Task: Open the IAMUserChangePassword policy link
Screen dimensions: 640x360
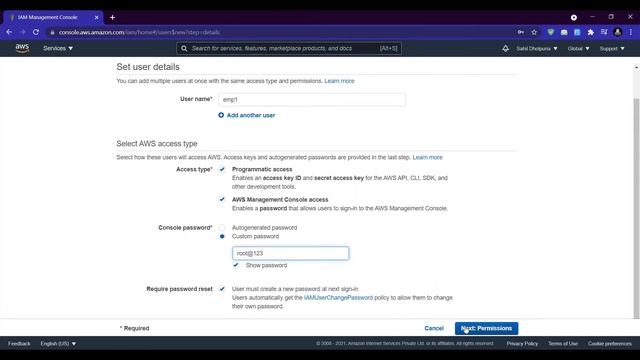Action: coord(338,298)
